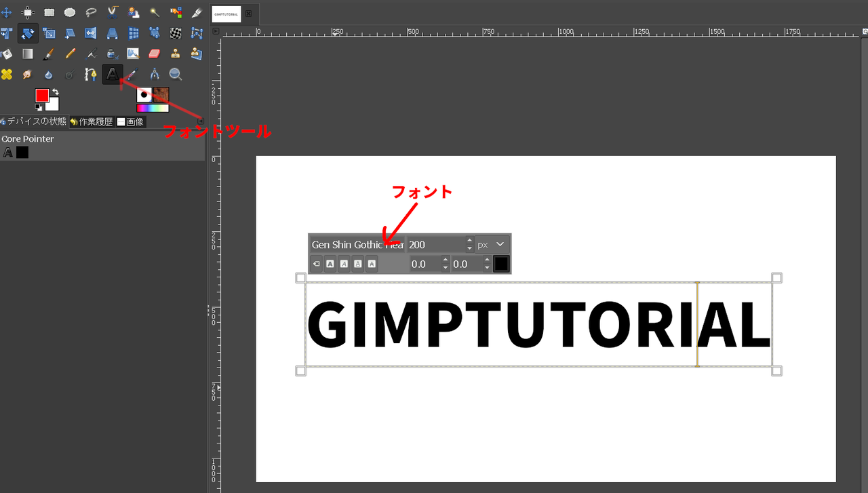Increase font size with the up stepper
The height and width of the screenshot is (493, 868).
pos(469,239)
